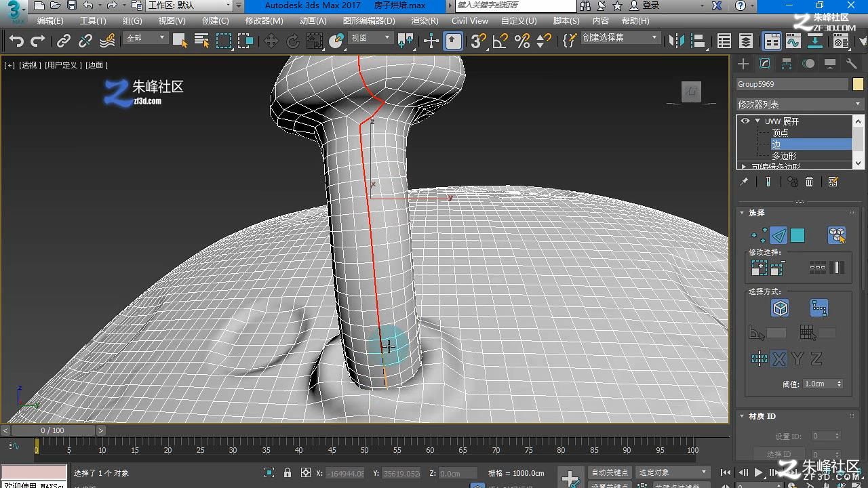Activate Select and Rotate tool
The height and width of the screenshot is (488, 868).
[x=293, y=41]
